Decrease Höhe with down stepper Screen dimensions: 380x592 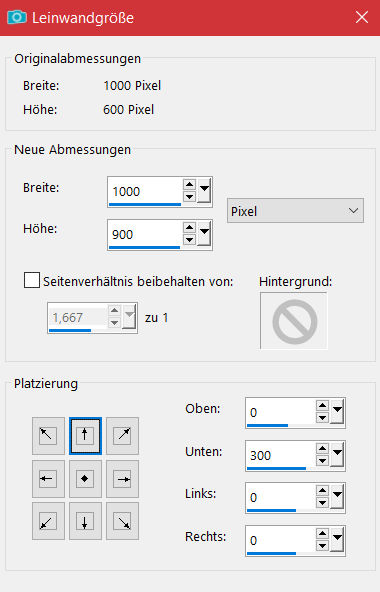coord(189,239)
